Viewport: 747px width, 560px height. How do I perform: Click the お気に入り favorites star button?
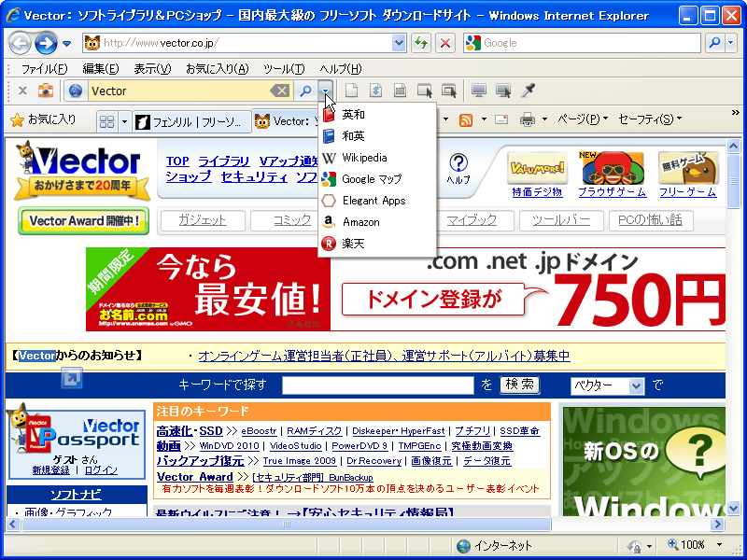43,119
